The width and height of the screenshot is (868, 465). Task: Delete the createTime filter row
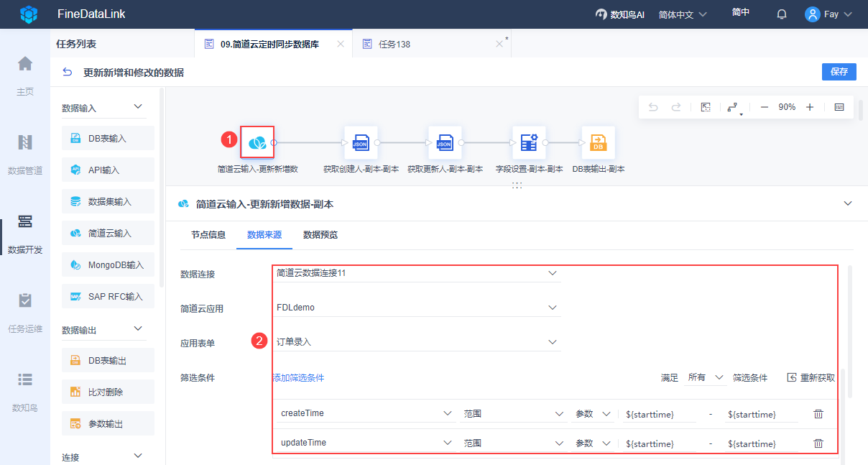point(818,414)
